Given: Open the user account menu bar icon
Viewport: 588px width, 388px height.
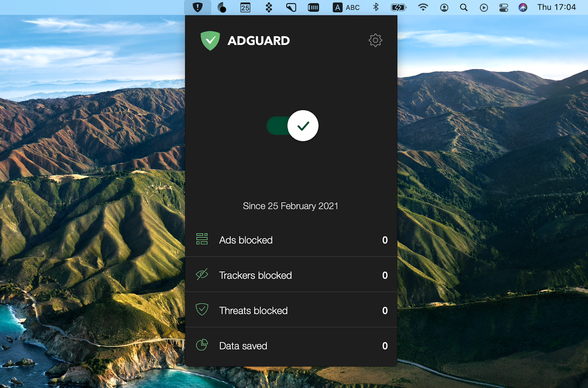Looking at the screenshot, I should [x=444, y=7].
